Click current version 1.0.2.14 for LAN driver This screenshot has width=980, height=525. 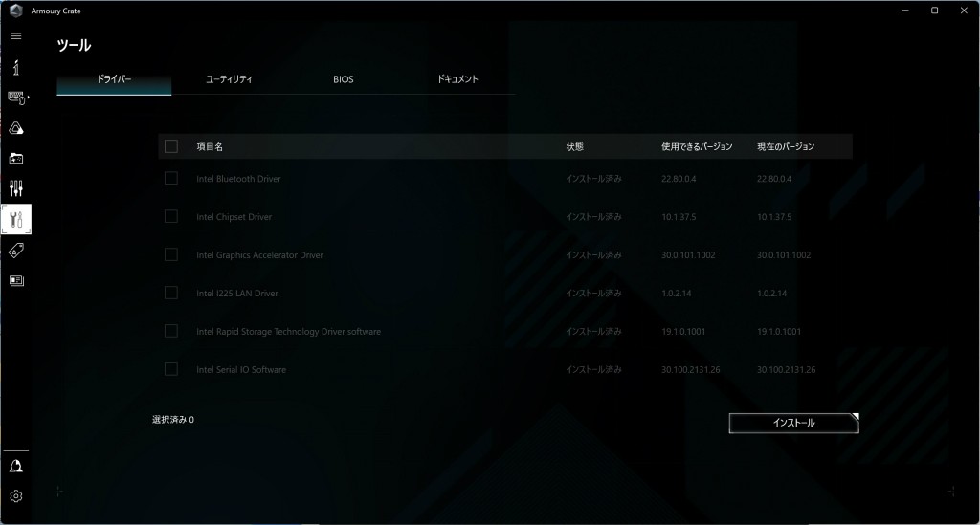tap(772, 293)
